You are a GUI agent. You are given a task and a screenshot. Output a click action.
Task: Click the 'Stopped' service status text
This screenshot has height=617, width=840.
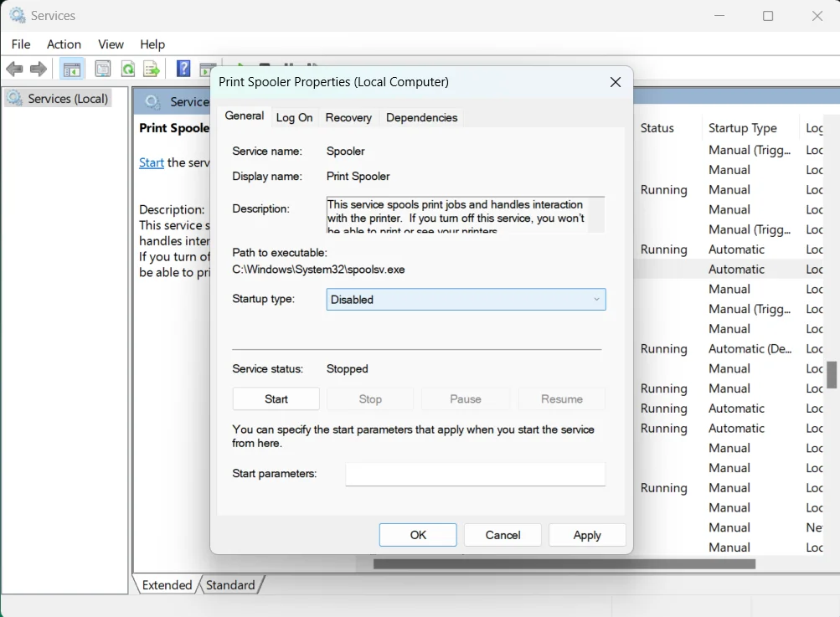pyautogui.click(x=348, y=368)
